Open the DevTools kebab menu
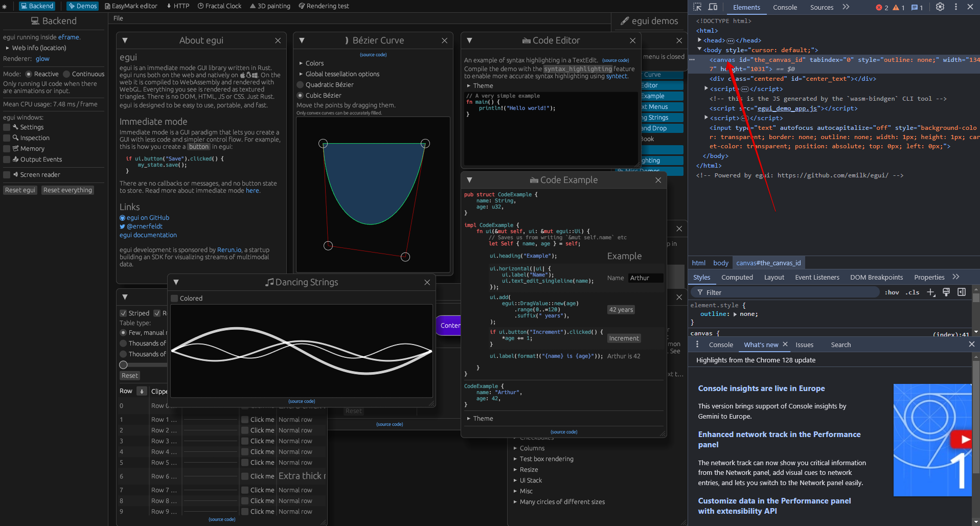Viewport: 980px width, 526px height. tap(955, 7)
